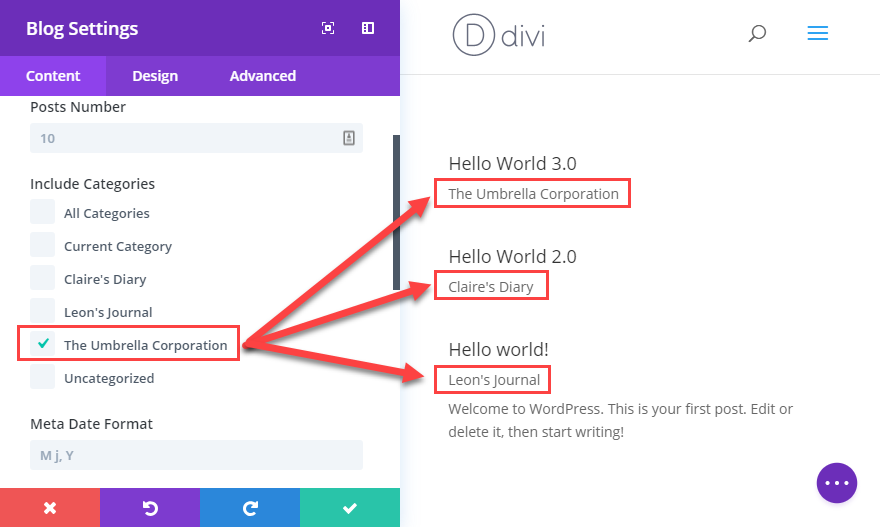Click the Meta Date Format label
Viewport: 880px width, 527px height.
point(91,424)
